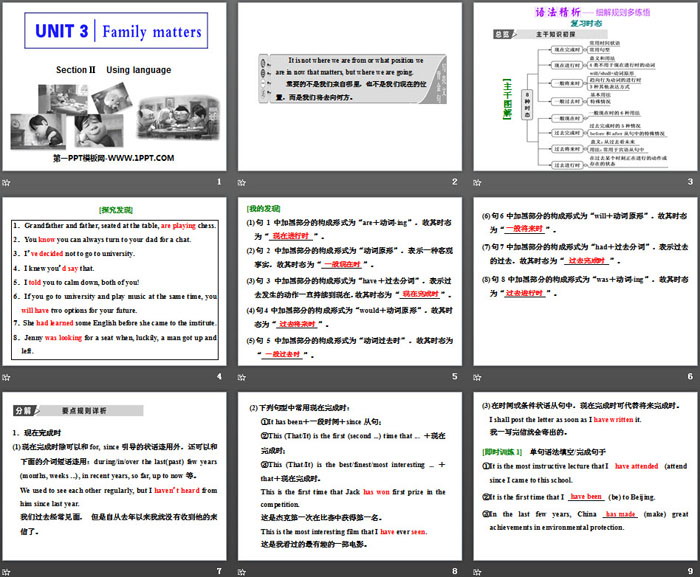Screen dimensions: 700x577
Task: Click the slide number 3 label
Action: (688, 182)
